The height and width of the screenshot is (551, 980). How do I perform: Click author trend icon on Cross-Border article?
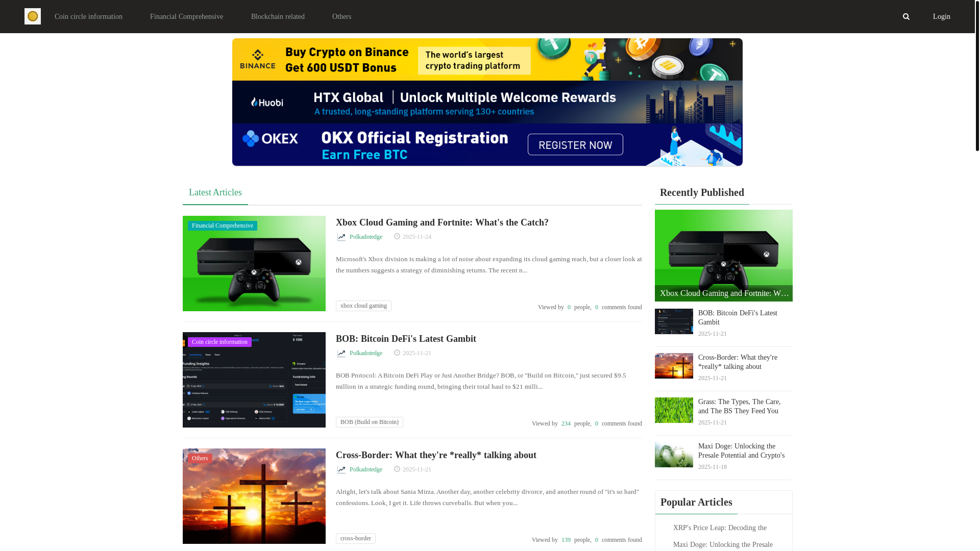341,470
